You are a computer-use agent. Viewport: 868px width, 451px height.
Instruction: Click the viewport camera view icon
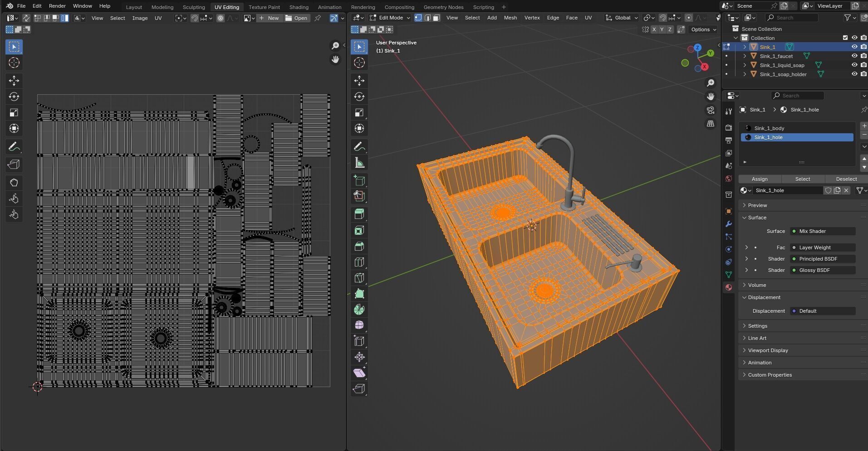711,110
